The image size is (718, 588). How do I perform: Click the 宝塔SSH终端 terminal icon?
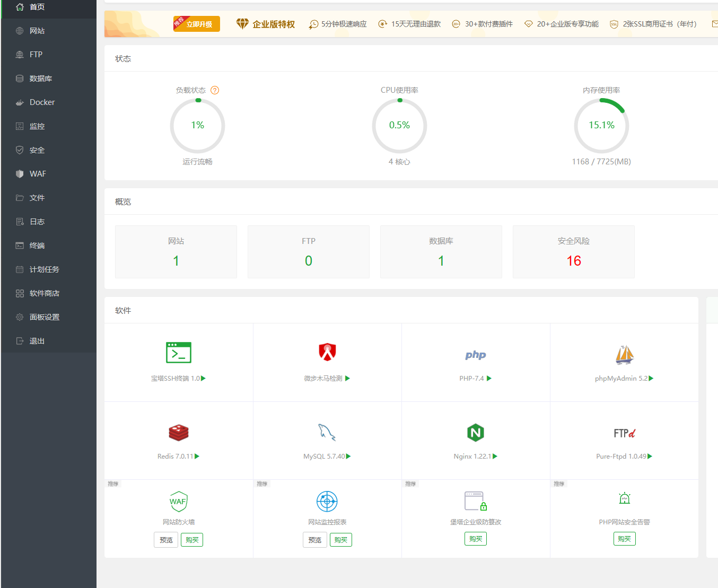tap(179, 353)
